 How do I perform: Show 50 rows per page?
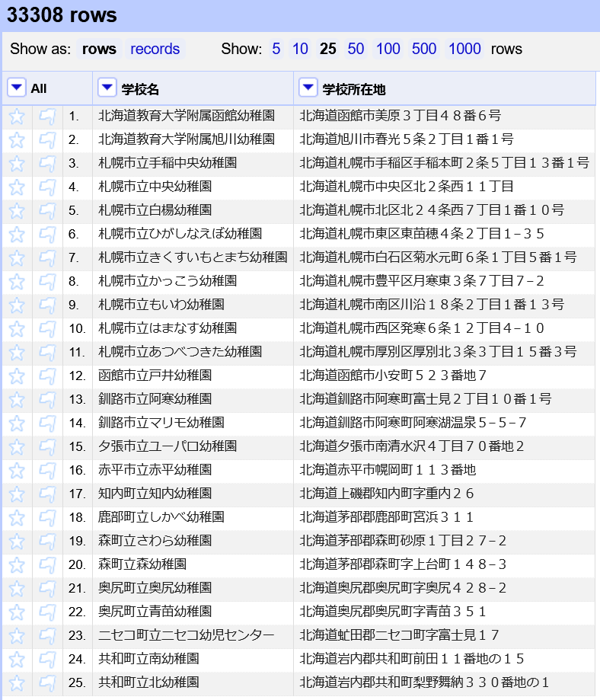(x=356, y=49)
